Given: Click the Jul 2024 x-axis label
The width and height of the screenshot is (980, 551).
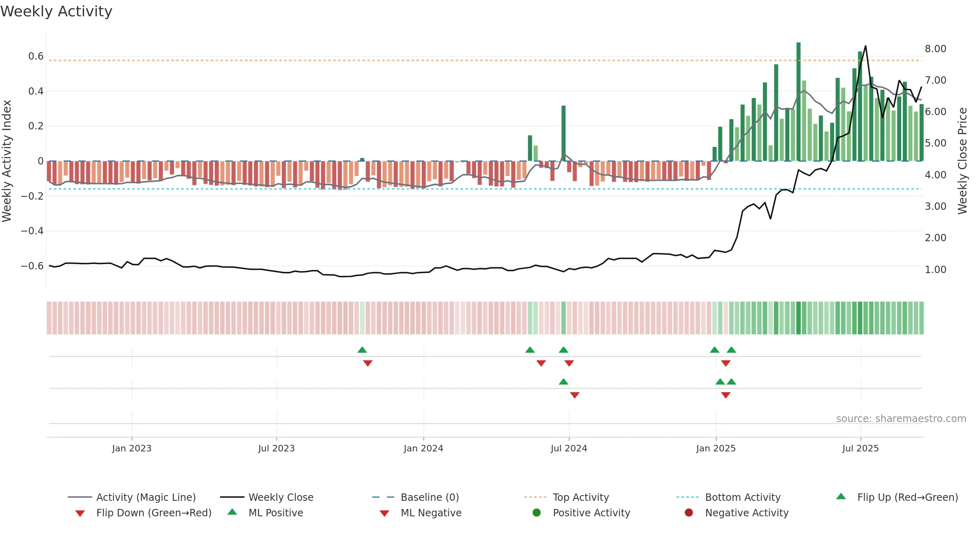Looking at the screenshot, I should (569, 448).
